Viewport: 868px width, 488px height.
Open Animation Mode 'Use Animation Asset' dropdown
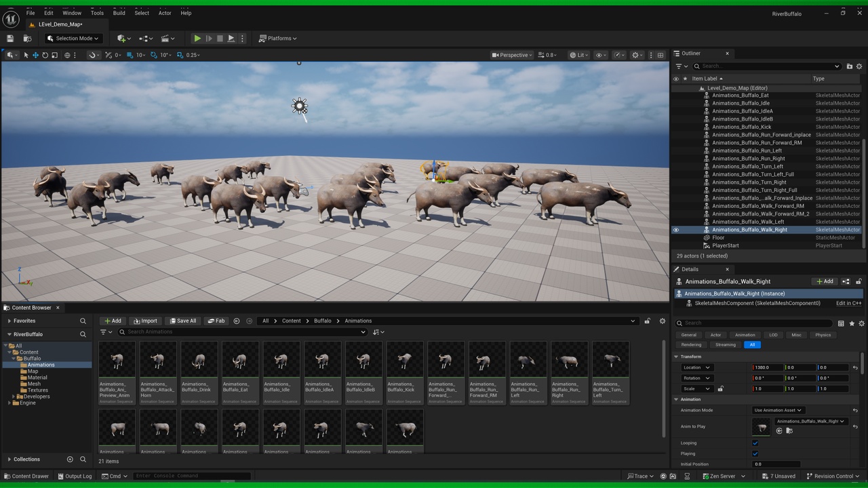tap(778, 410)
